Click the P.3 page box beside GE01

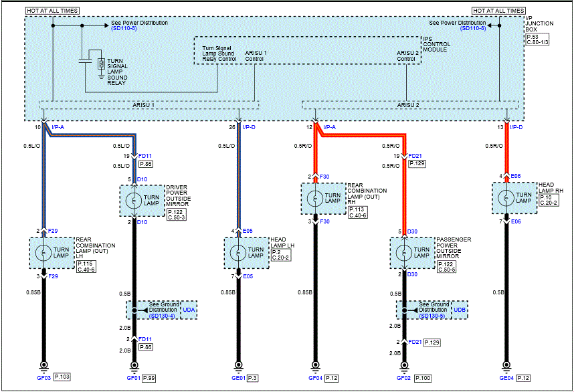tap(252, 378)
